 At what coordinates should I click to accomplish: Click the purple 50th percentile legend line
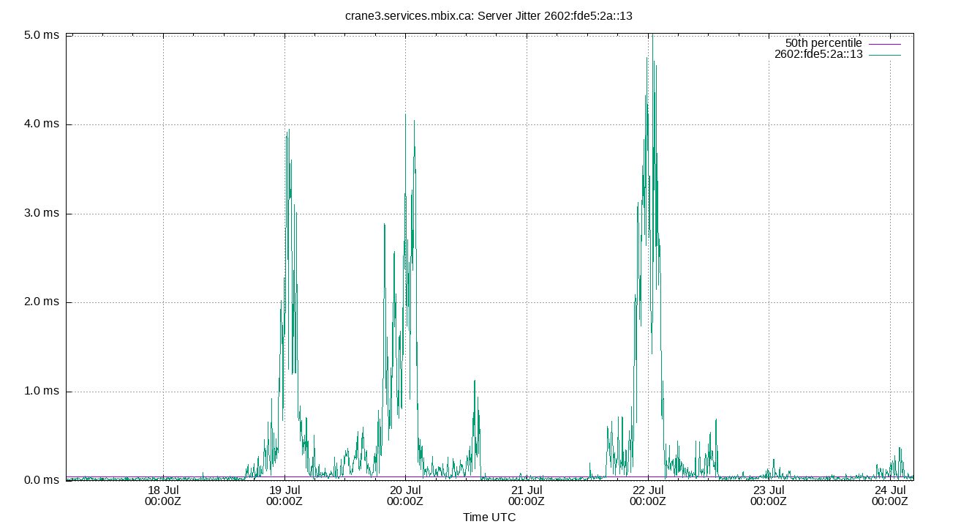[x=885, y=44]
